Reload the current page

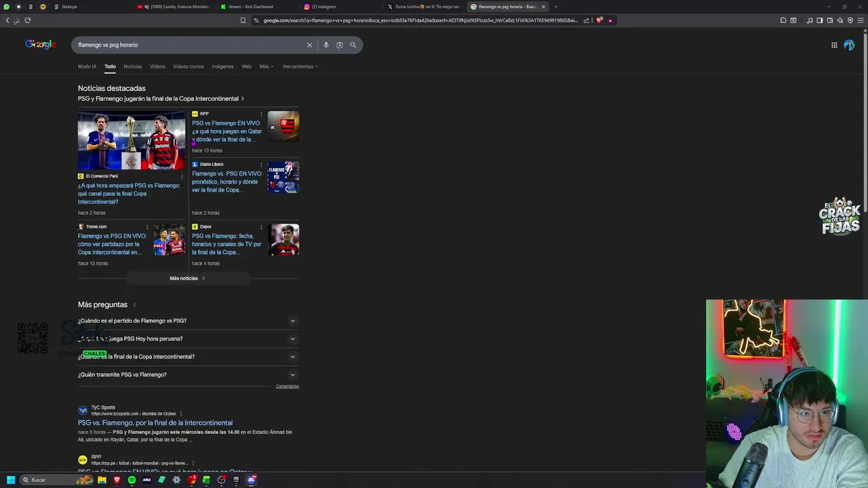[28, 20]
